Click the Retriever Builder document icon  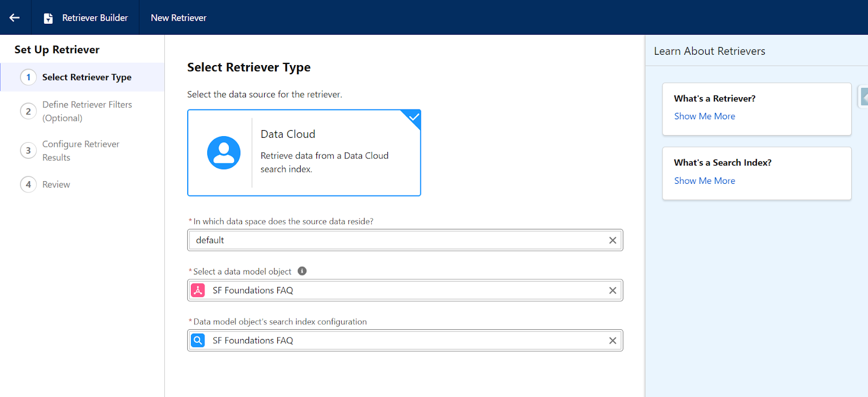tap(48, 18)
